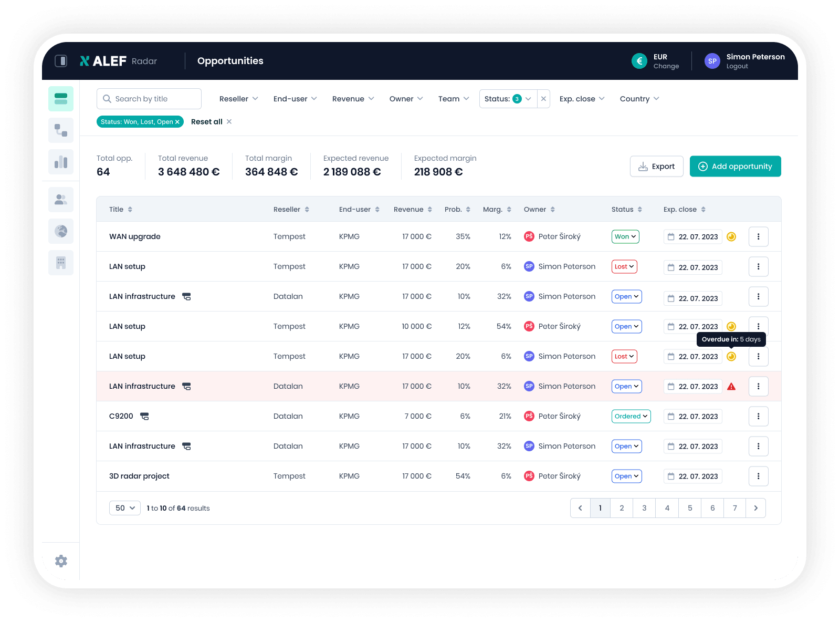Open the globe countries sidebar icon
Viewport: 840px width, 622px height.
pyautogui.click(x=61, y=231)
